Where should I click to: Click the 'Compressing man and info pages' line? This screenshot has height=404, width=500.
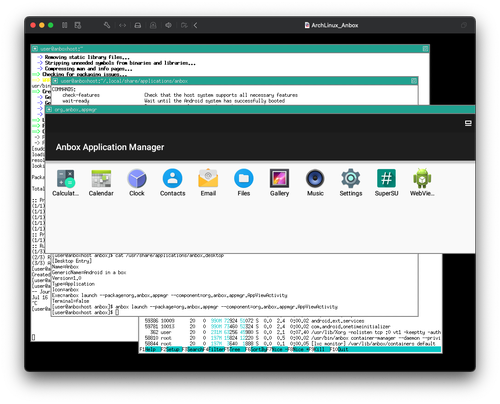pos(85,69)
